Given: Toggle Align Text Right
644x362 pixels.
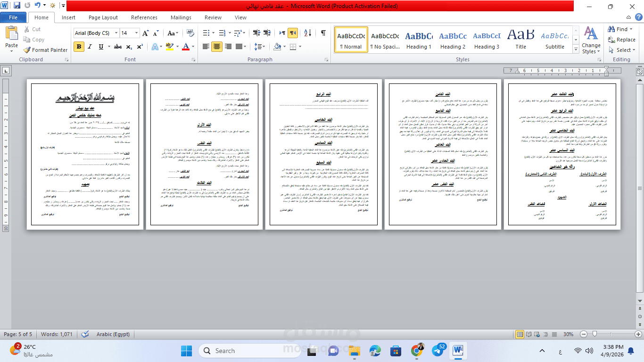Looking at the screenshot, I should (x=228, y=47).
